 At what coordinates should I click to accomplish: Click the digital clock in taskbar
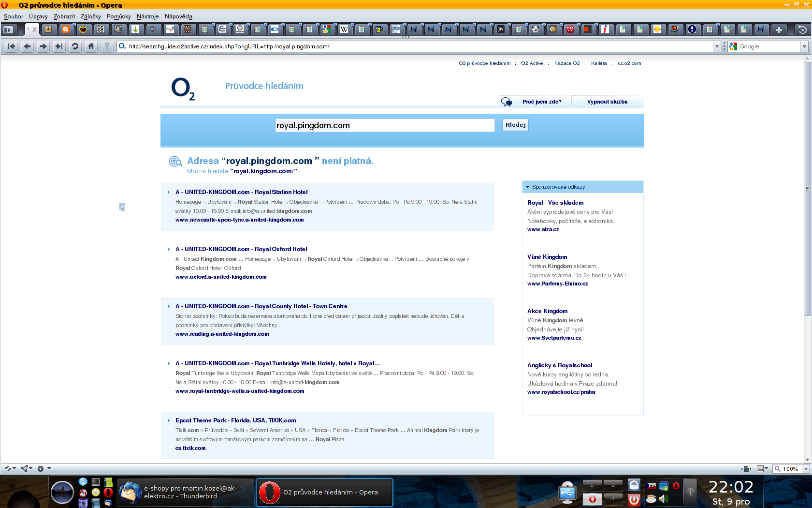click(x=731, y=487)
